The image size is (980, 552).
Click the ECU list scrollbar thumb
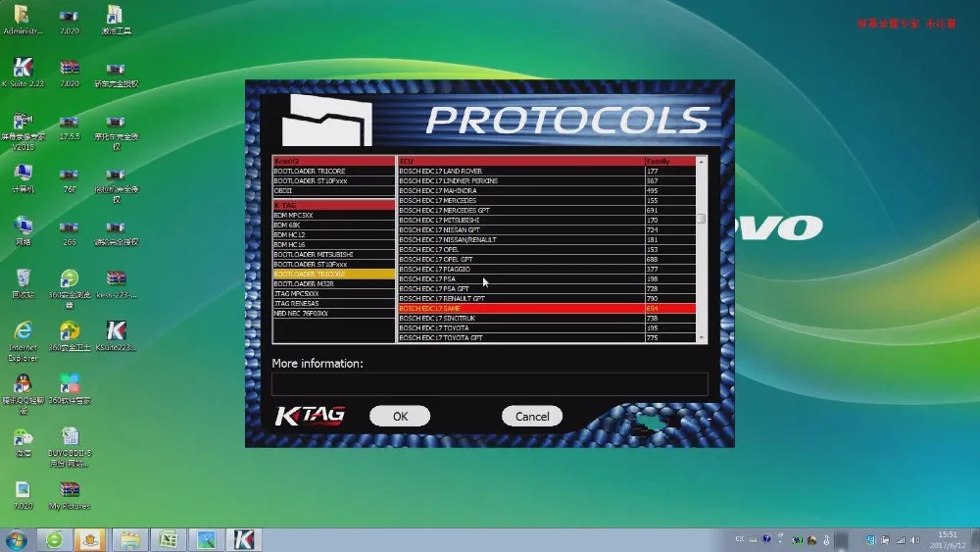coord(702,219)
